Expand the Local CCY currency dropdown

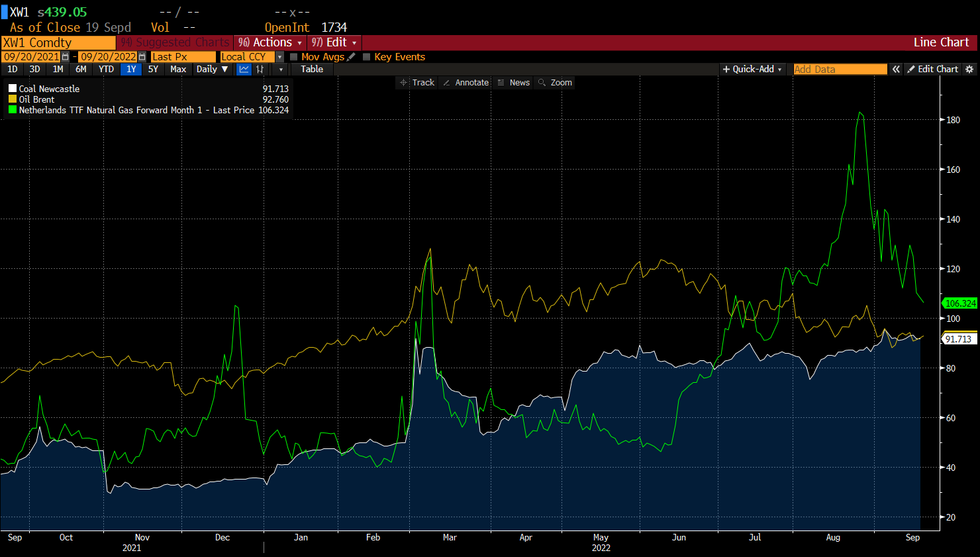point(279,57)
